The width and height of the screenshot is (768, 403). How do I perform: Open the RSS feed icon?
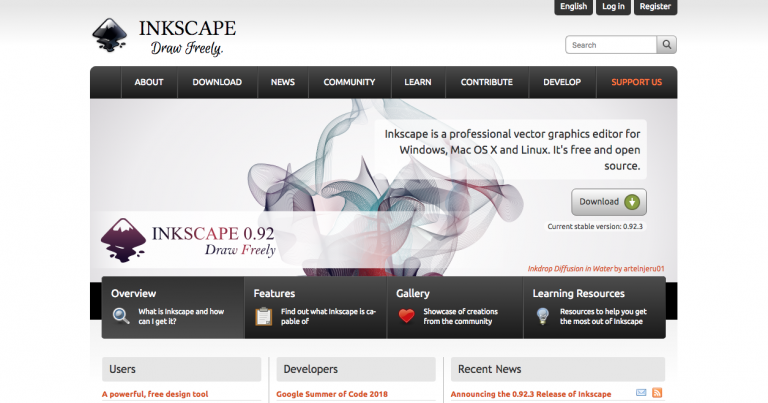(x=657, y=393)
